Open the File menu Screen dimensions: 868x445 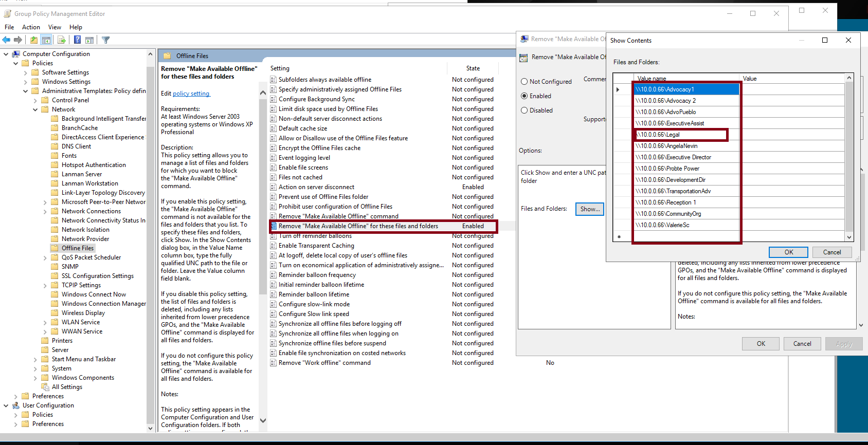pos(9,27)
